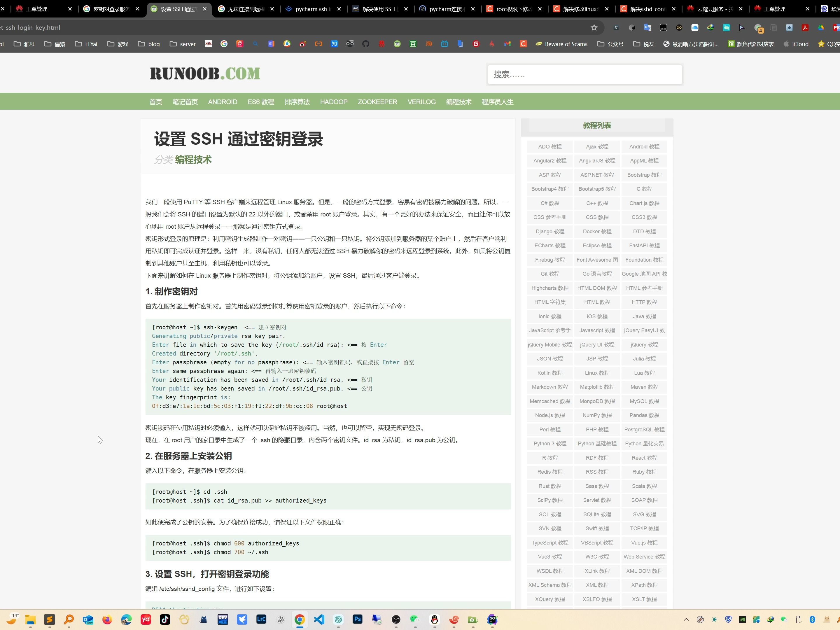Launch Sublime Text from the taskbar
This screenshot has width=840, height=630.
click(x=49, y=620)
